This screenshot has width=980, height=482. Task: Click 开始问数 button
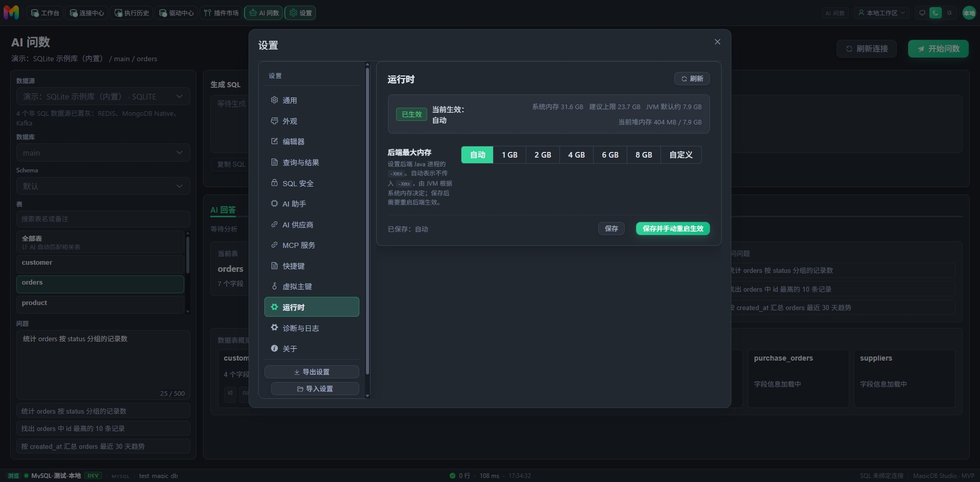pyautogui.click(x=938, y=48)
